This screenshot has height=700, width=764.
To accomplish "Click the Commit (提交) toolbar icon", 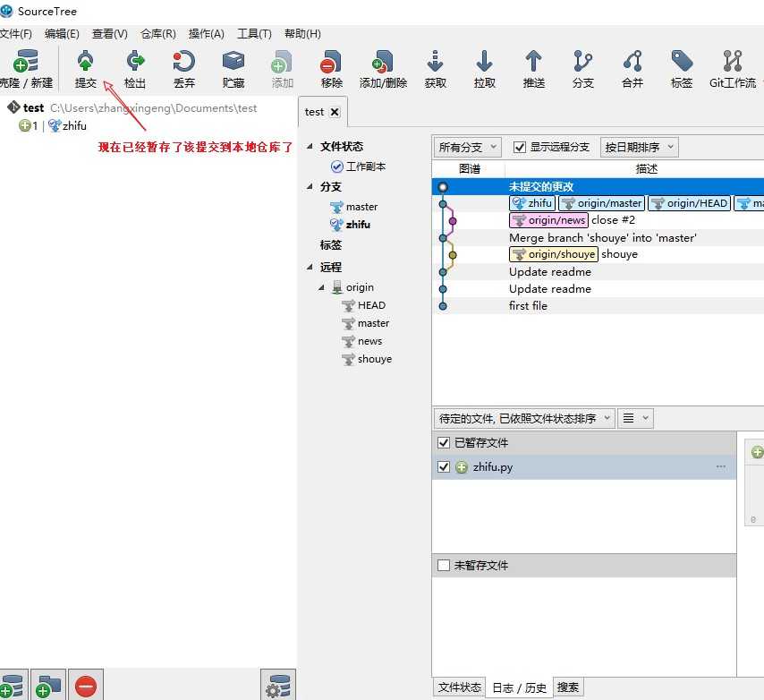I will (86, 61).
